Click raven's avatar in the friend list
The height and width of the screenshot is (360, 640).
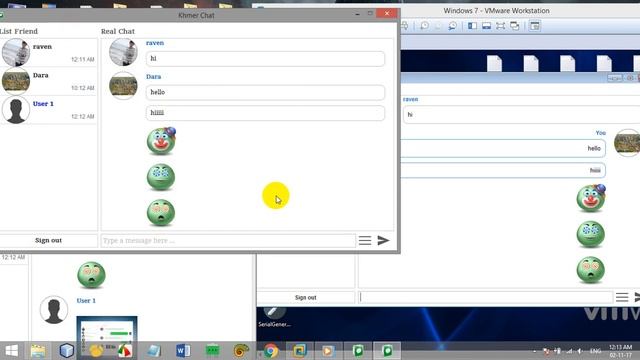[x=16, y=52]
